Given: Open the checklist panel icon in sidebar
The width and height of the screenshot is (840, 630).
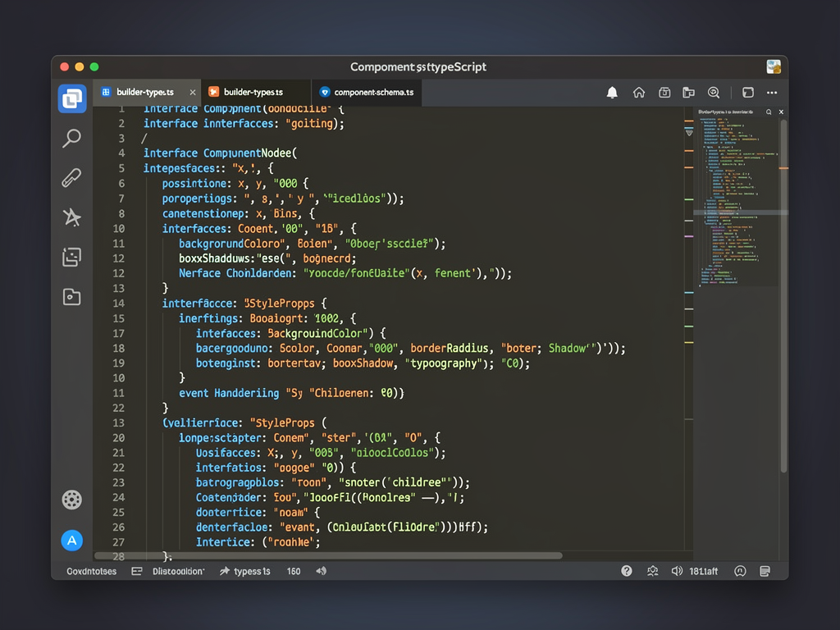Looking at the screenshot, I should [72, 257].
